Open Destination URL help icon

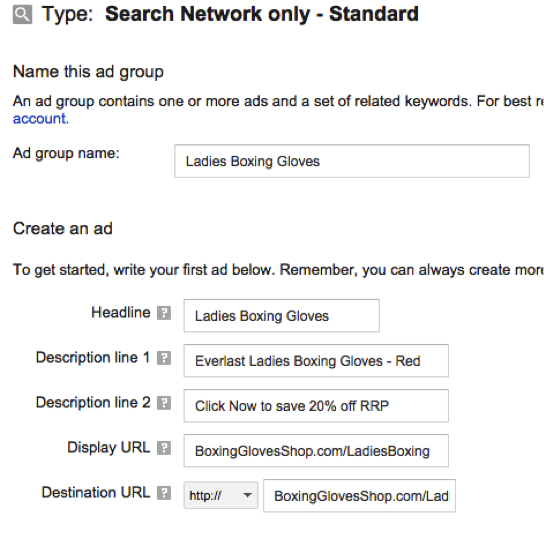[164, 493]
